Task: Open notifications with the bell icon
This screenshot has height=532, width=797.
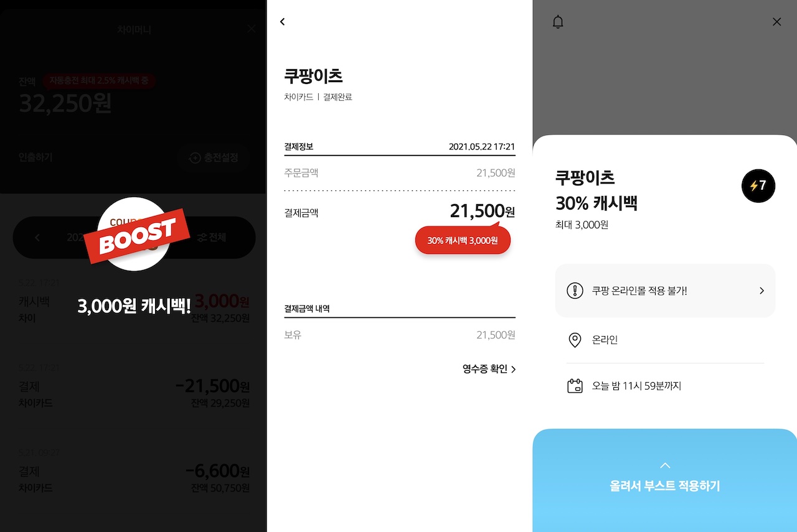Action: point(558,22)
